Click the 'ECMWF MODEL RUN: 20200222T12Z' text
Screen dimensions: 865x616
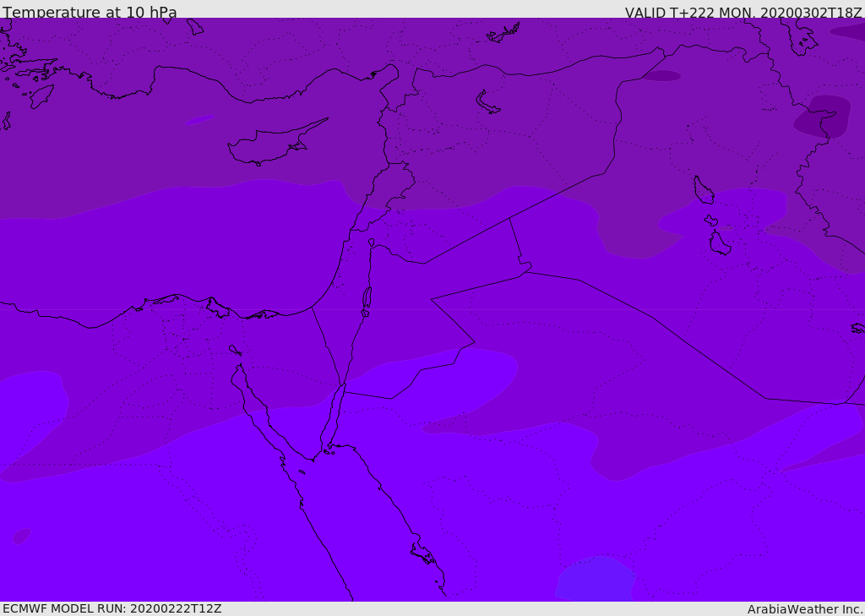coord(112,609)
